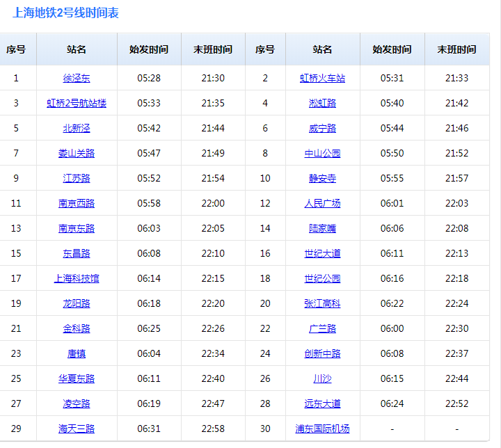501x448 pixels.
Task: Open the 南京西路 link
Action: pos(77,203)
